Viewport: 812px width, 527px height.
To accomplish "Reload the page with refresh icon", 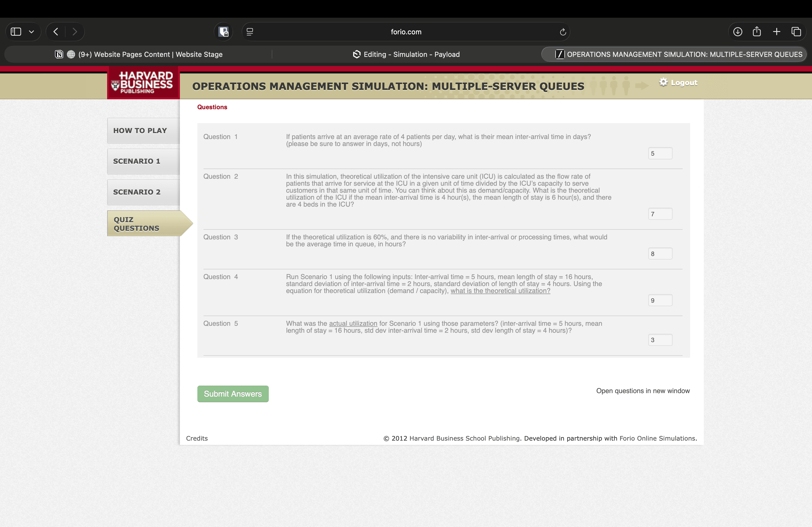I will click(563, 32).
